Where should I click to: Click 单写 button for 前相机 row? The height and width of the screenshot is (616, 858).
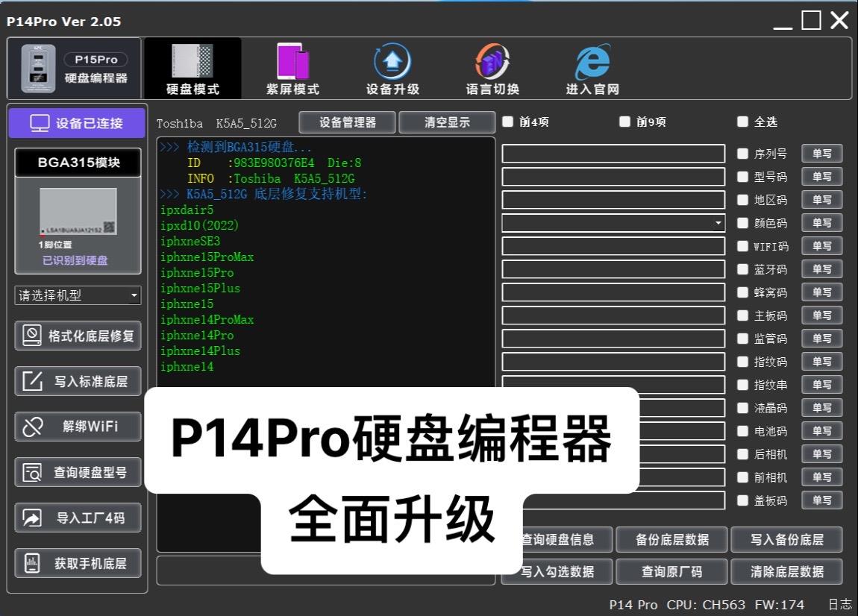(x=822, y=477)
